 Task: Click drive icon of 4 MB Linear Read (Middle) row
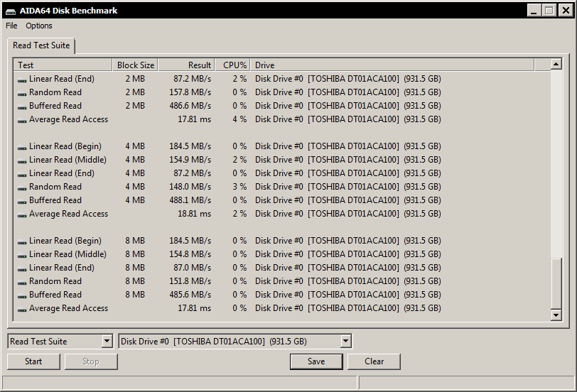(22, 161)
